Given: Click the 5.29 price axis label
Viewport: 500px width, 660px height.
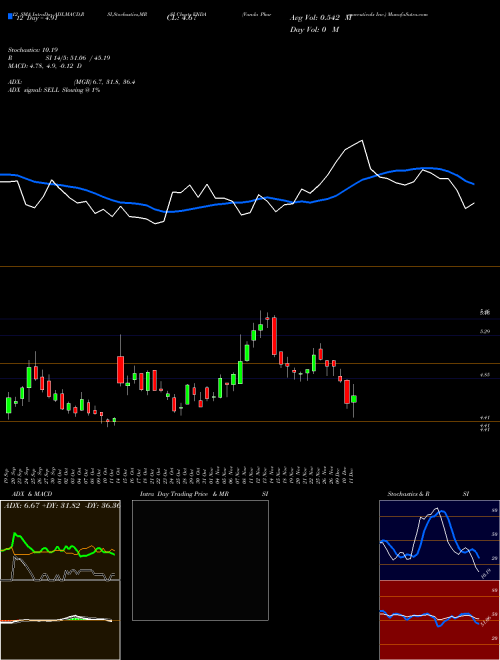Looking at the screenshot, I should tap(485, 332).
